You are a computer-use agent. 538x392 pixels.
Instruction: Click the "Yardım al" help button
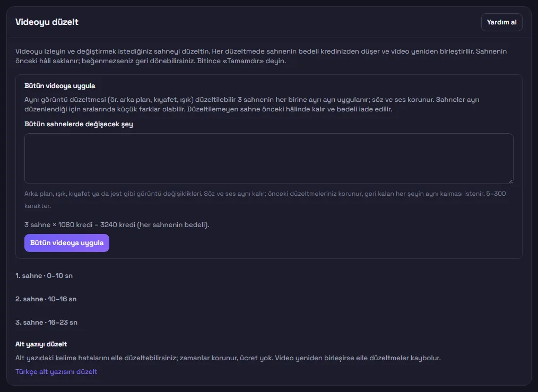(x=501, y=22)
